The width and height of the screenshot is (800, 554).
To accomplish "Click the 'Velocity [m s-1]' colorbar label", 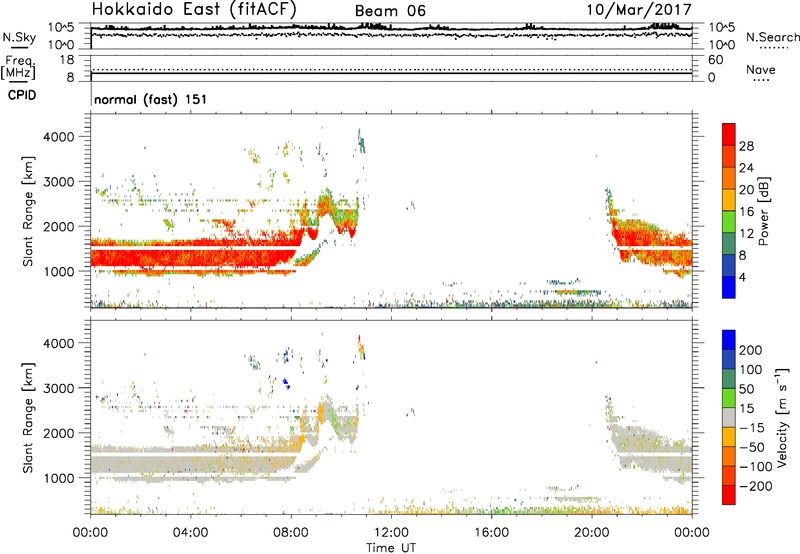I will [782, 417].
